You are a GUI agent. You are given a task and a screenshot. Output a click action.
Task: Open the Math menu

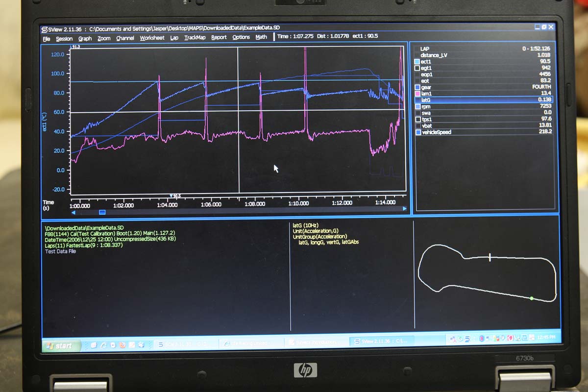261,37
